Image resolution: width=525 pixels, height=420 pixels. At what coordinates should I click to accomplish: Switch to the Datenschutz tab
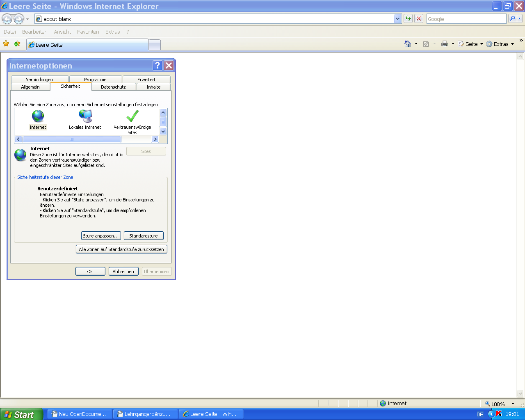113,87
